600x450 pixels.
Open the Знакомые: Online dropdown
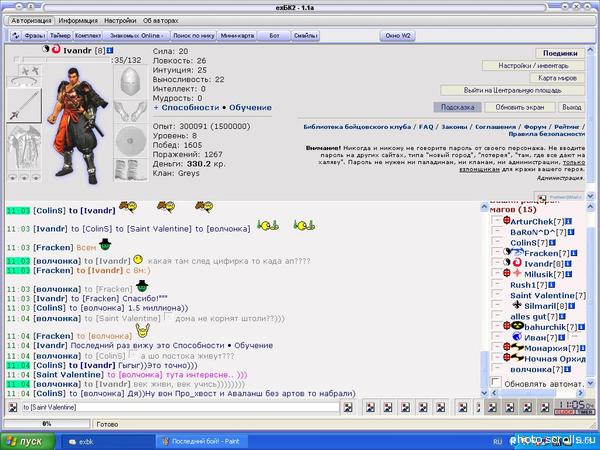[x=137, y=36]
